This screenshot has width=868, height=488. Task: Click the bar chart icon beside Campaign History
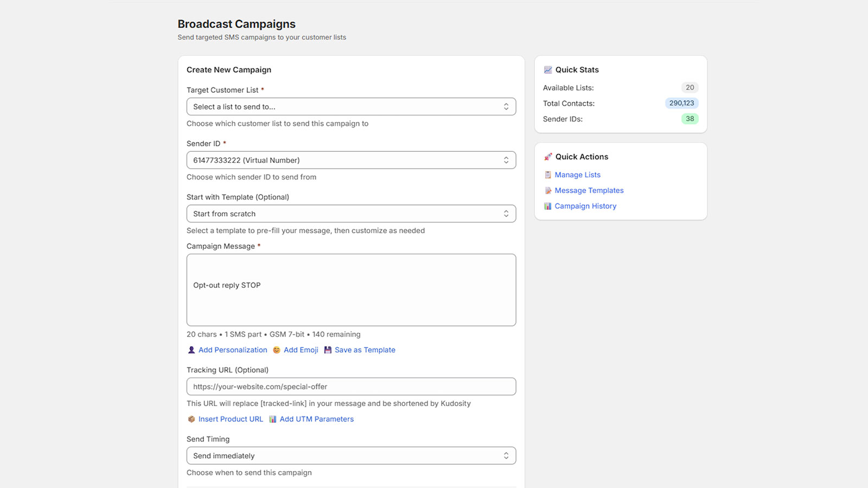547,206
